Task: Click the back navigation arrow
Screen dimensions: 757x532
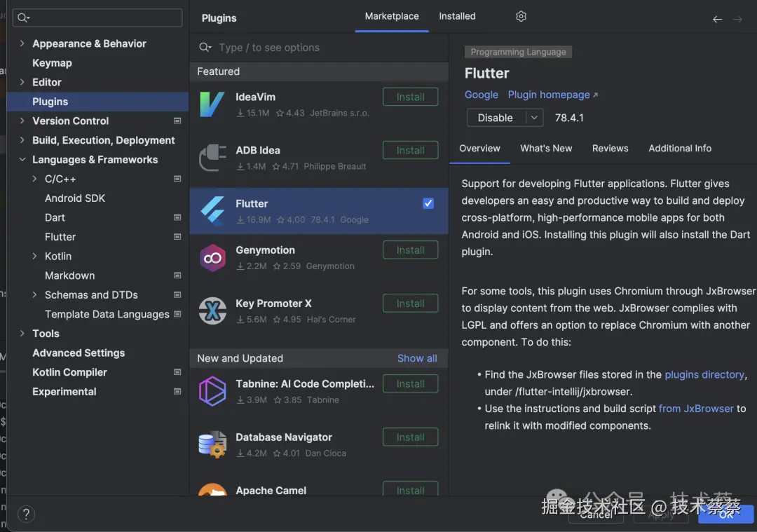Action: pos(718,20)
